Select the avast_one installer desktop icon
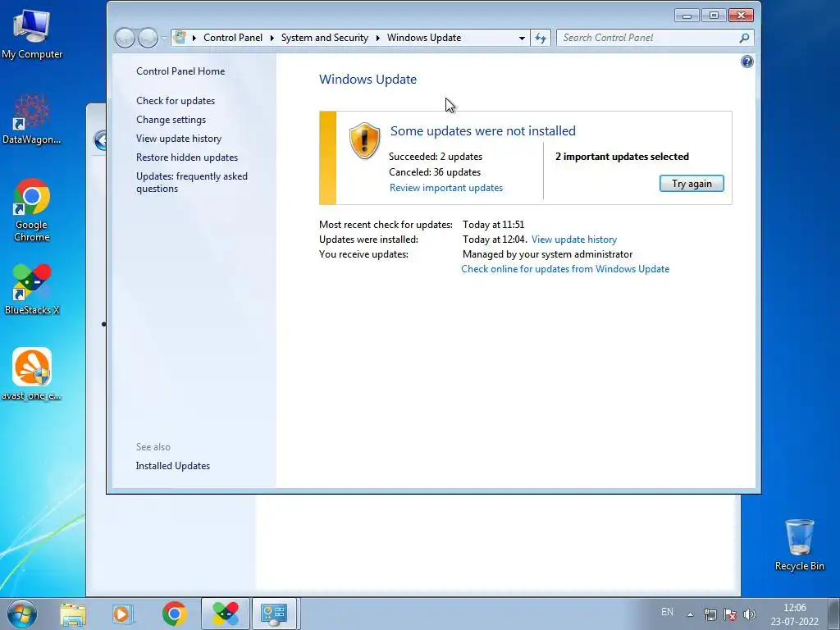Screen dimensions: 840x630 click(32, 374)
